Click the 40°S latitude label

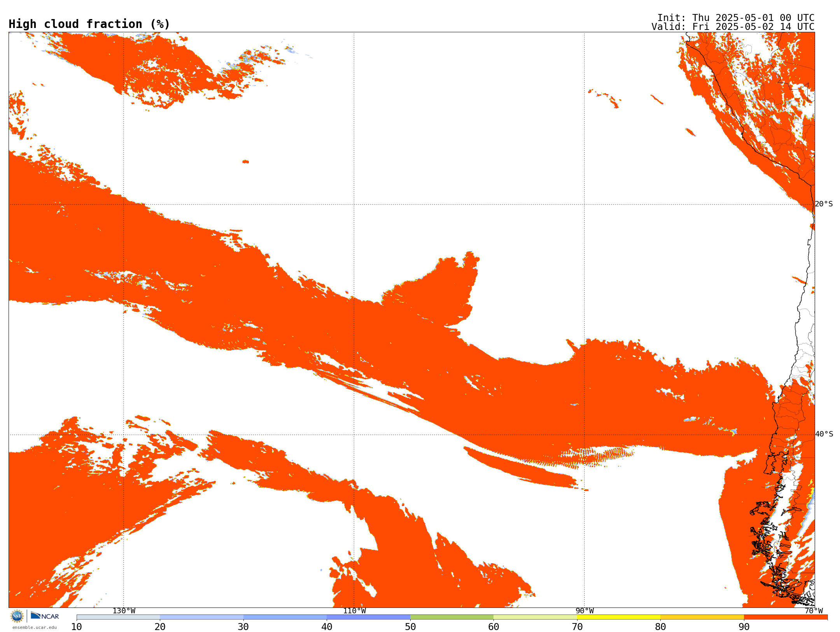point(824,434)
